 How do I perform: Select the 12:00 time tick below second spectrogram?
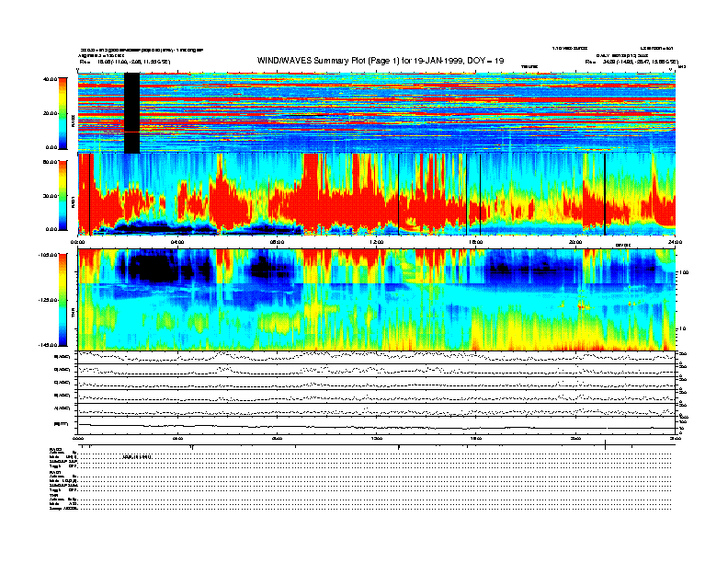tap(376, 242)
